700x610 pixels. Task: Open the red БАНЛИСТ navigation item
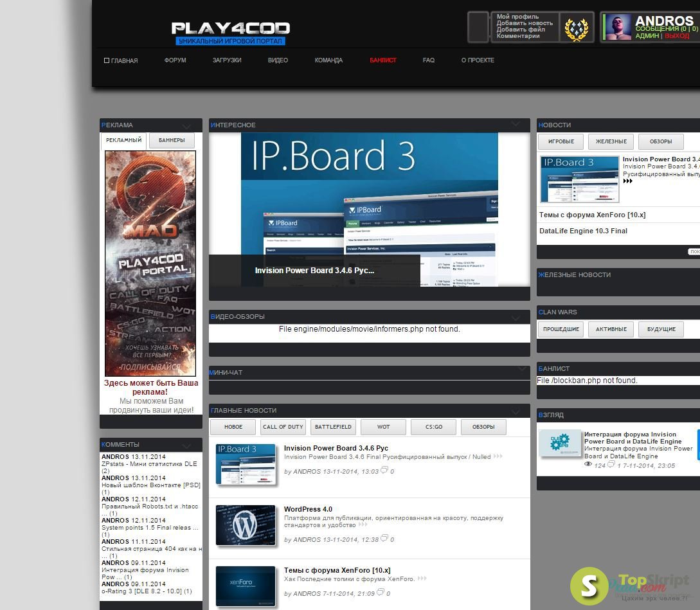click(x=383, y=60)
